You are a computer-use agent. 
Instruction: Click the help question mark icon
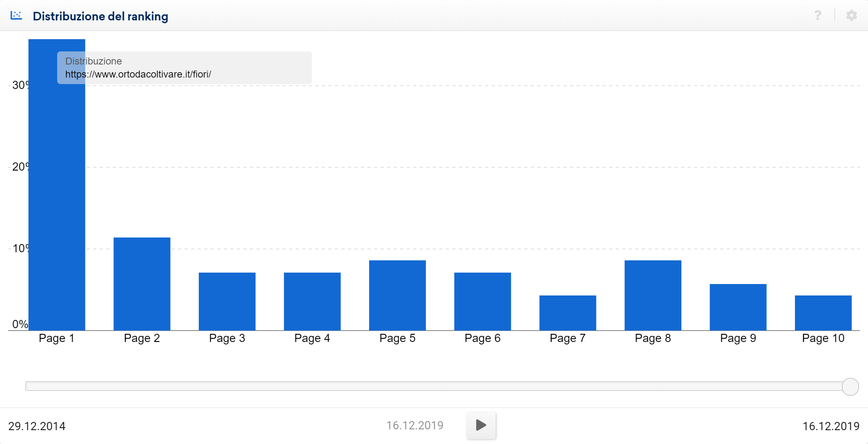[x=818, y=16]
